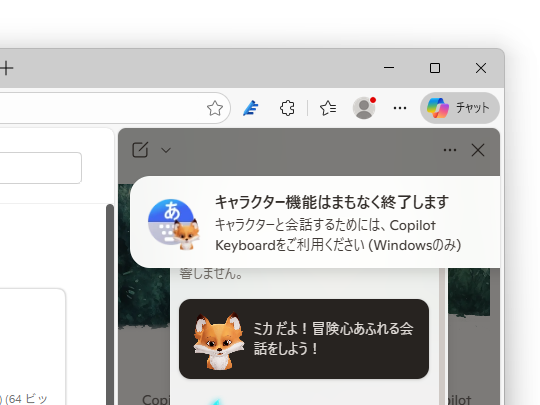Maximize the browser window
This screenshot has width=540, height=405.
click(435, 68)
